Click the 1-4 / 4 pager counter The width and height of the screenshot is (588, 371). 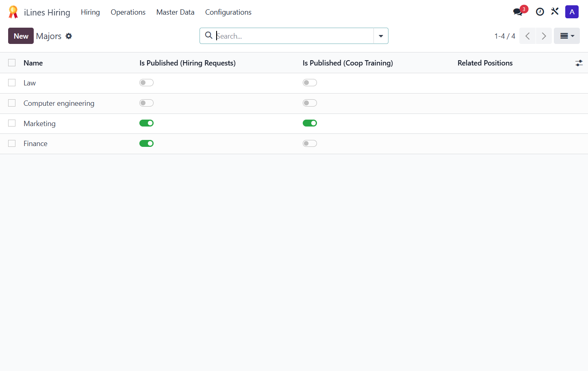(x=505, y=36)
